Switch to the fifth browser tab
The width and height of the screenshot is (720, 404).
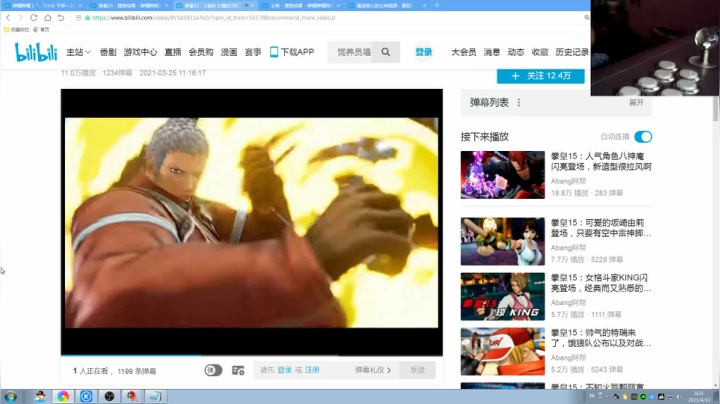point(388,6)
